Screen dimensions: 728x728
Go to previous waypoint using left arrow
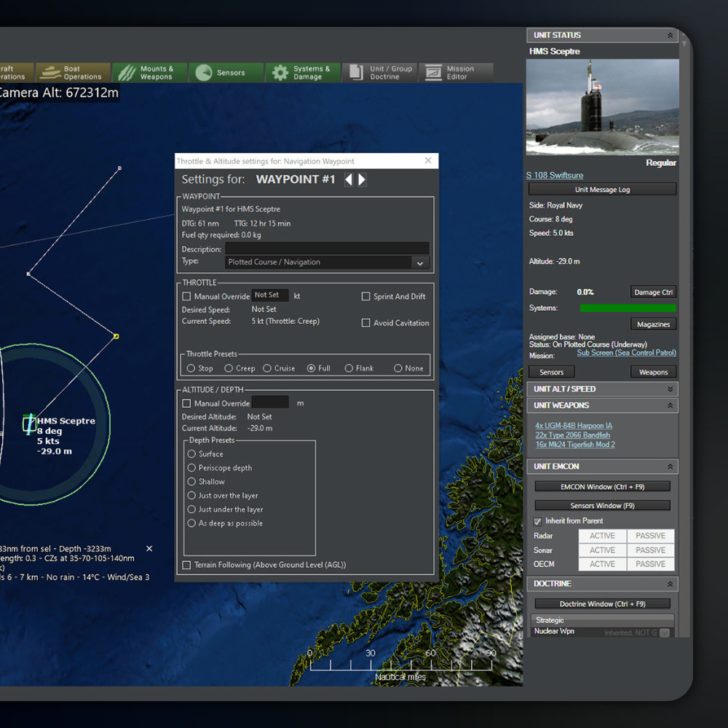click(349, 180)
